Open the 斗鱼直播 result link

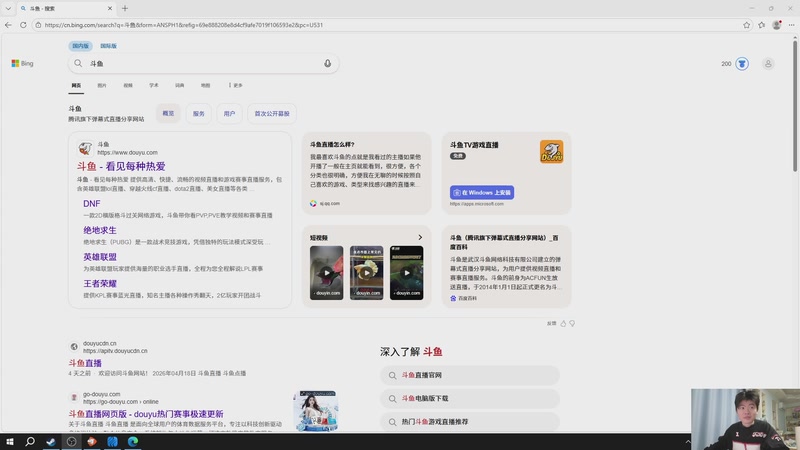pyautogui.click(x=85, y=363)
